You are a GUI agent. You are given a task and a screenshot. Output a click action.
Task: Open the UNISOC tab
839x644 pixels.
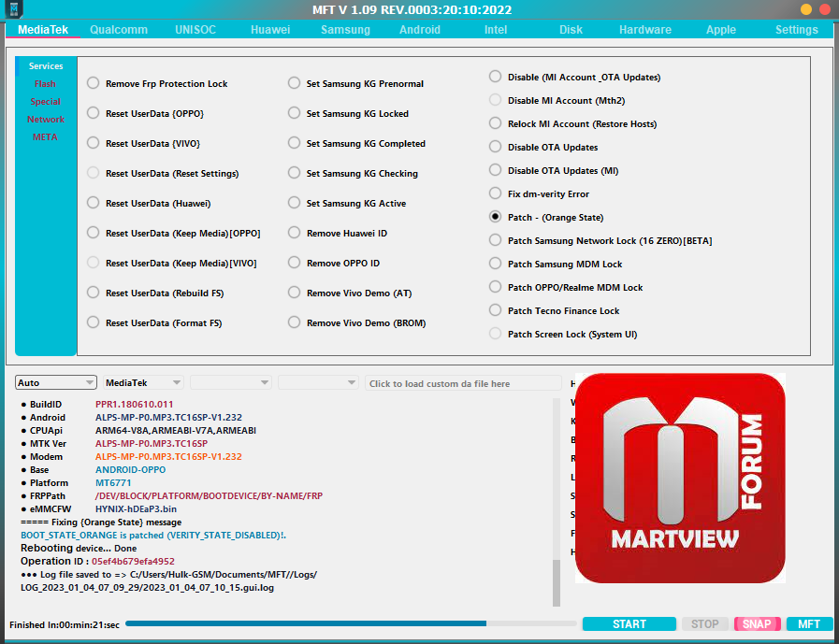tap(195, 30)
